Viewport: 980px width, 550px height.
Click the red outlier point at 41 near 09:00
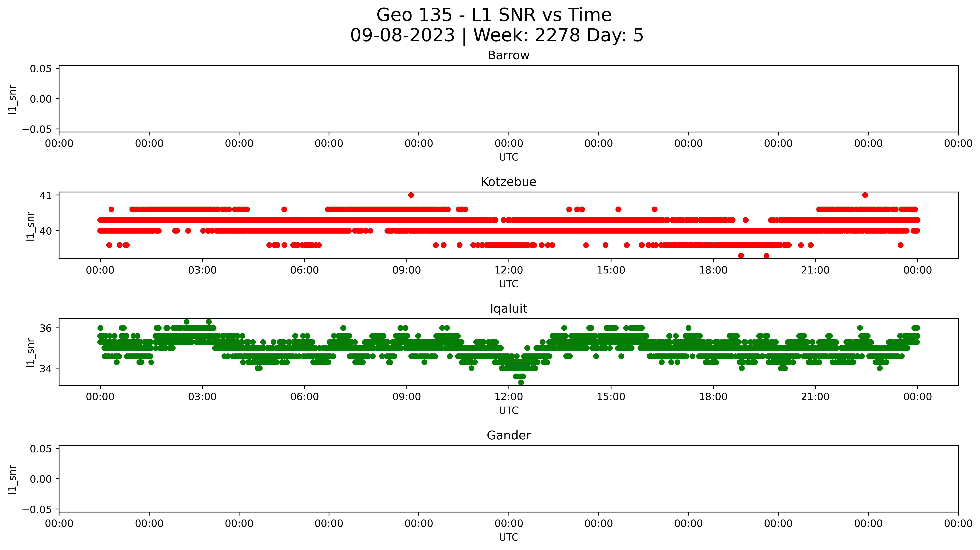pyautogui.click(x=411, y=195)
